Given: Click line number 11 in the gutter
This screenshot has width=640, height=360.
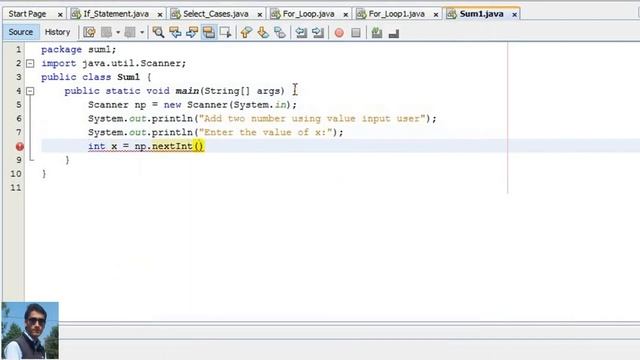Looking at the screenshot, I should tap(16, 187).
